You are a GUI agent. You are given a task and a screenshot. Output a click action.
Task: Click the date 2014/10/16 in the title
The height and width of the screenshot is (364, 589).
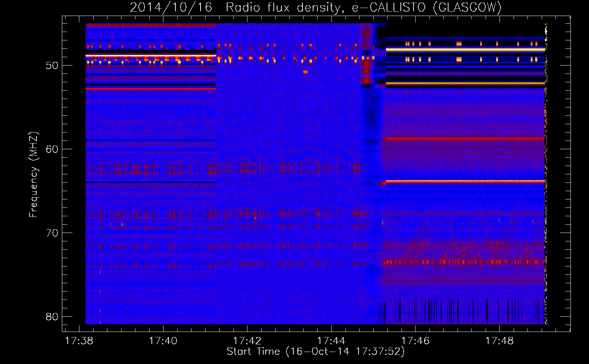[171, 7]
